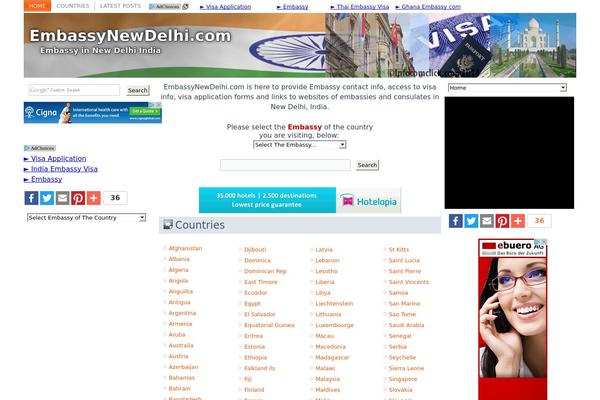Open Albania embassy link

point(179,259)
